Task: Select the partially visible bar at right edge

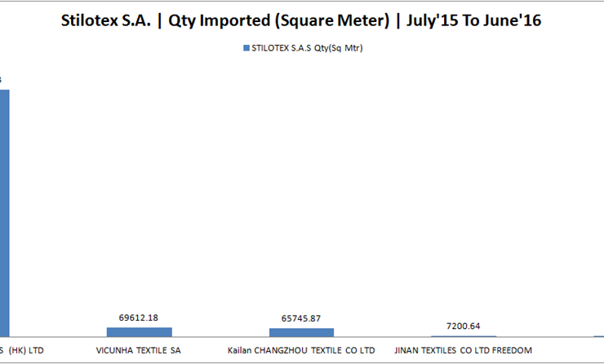Action: point(599,336)
